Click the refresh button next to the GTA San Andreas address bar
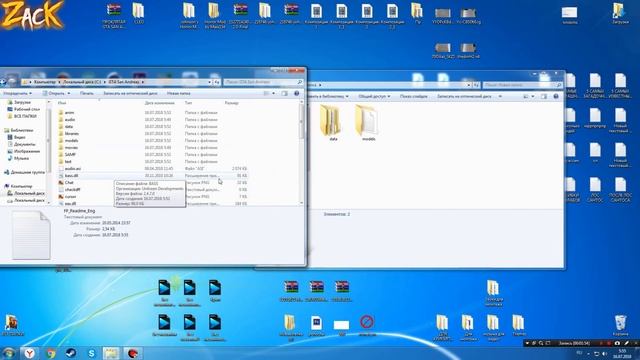Screen dimensions: 640x360 [x=217, y=82]
